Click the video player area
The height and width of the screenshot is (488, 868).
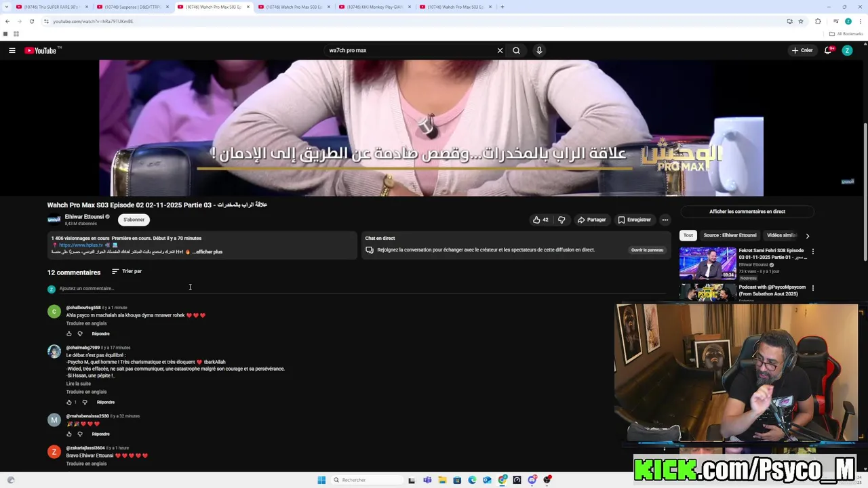click(x=431, y=127)
